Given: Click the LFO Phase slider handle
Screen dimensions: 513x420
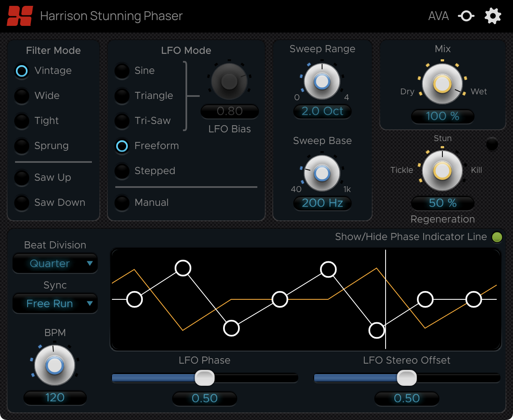Looking at the screenshot, I should click(205, 378).
